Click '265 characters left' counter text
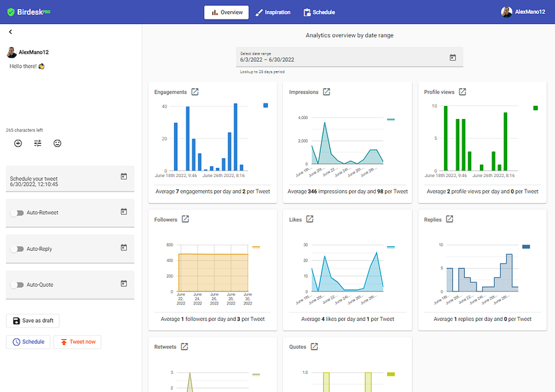Viewport: 555px width, 392px height. click(x=24, y=130)
